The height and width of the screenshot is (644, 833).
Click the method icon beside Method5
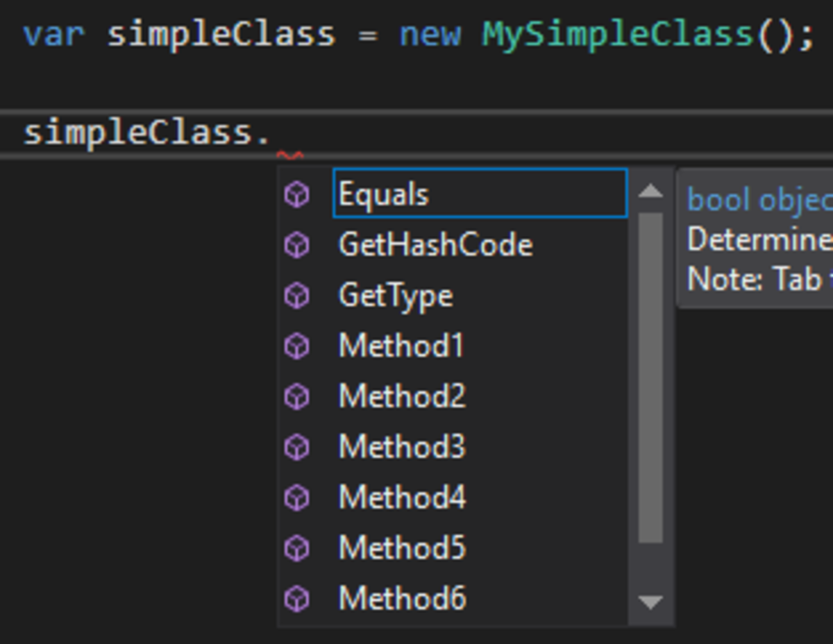pos(297,548)
